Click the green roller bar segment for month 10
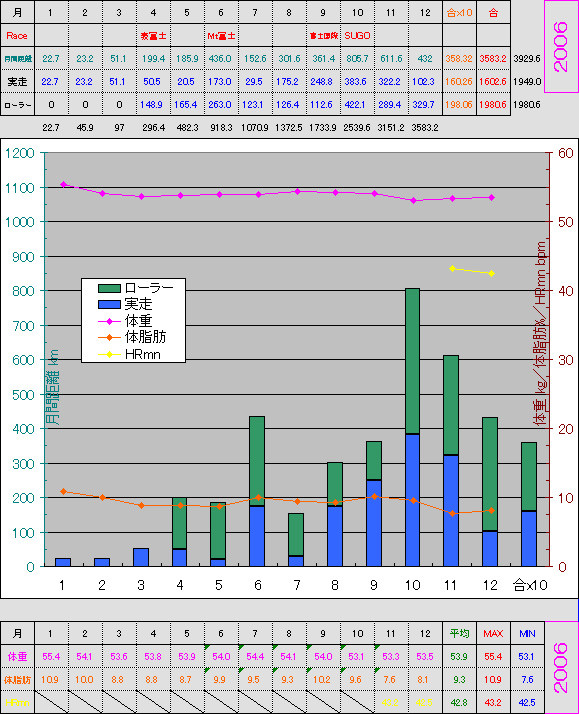 pos(412,361)
